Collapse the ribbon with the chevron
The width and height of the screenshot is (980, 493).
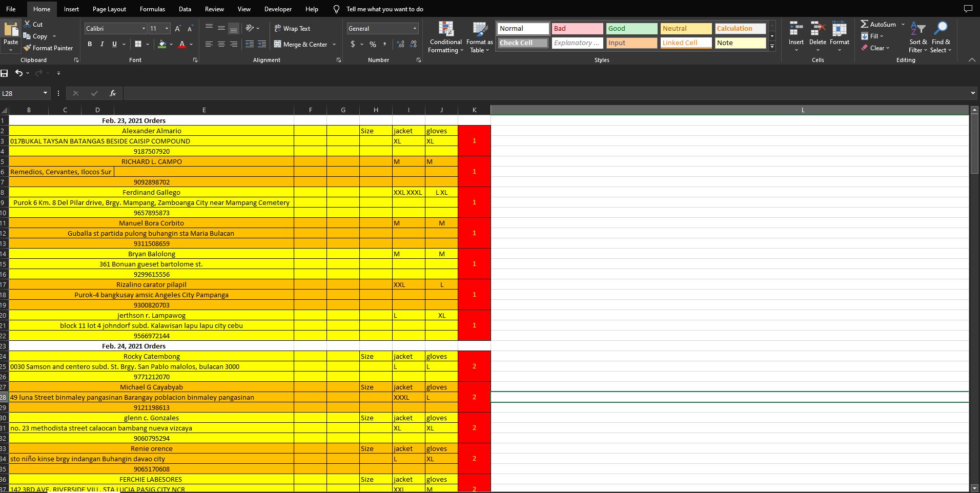(972, 60)
